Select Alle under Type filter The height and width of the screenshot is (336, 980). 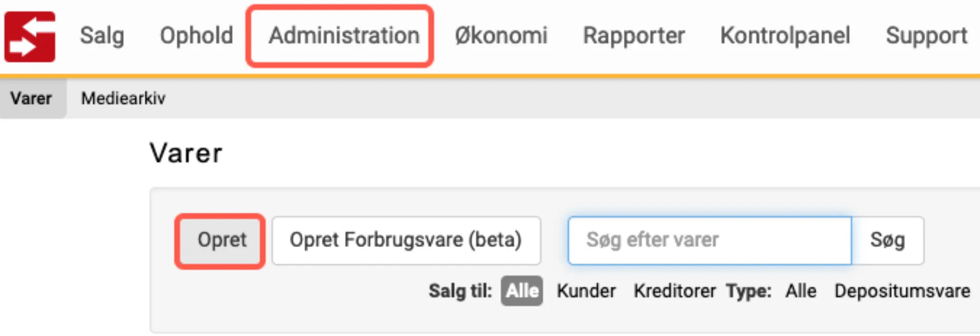click(801, 291)
